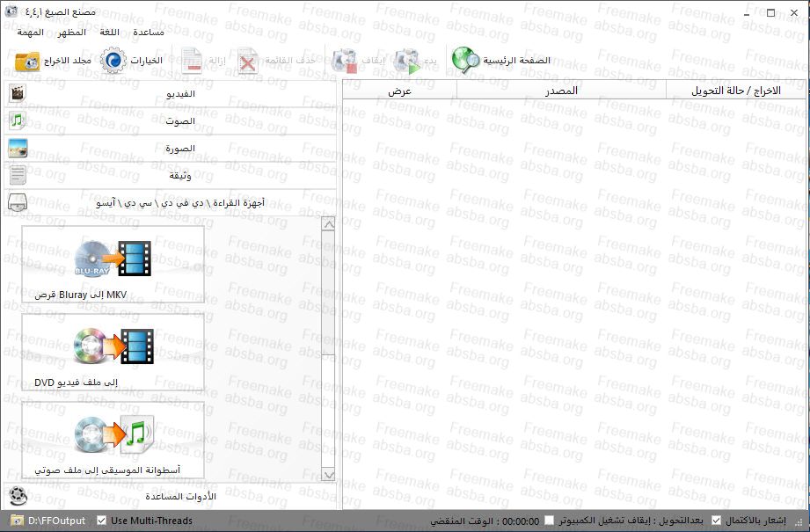This screenshot has width=810, height=532.
Task: Open the Home Page (الصفحة الرئيسية) globe icon
Action: (466, 61)
